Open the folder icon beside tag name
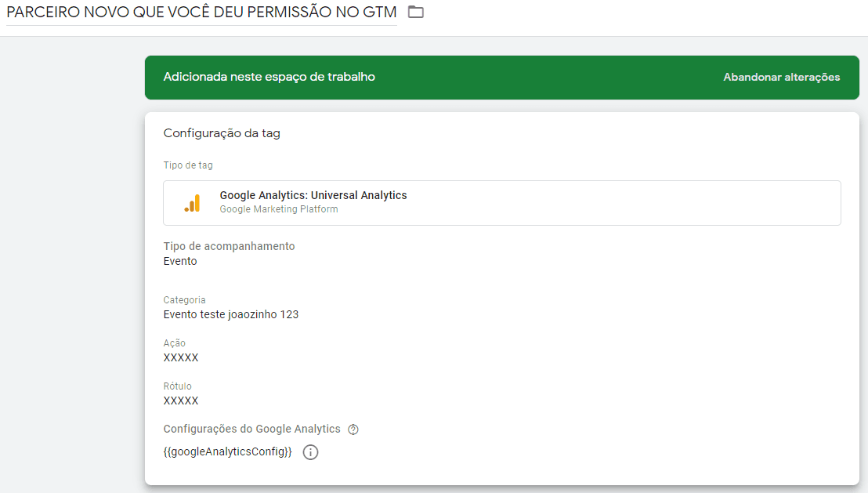Viewport: 868px width, 493px height. (x=416, y=12)
